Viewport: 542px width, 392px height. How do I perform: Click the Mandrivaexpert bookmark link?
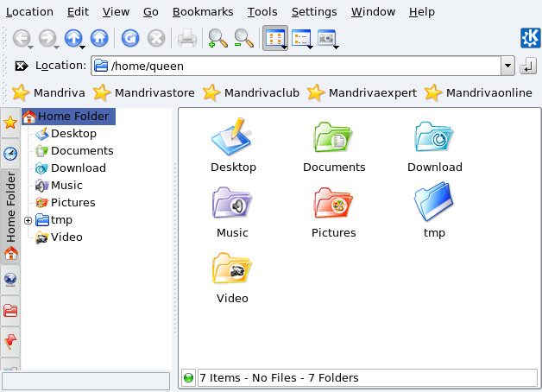pyautogui.click(x=362, y=92)
